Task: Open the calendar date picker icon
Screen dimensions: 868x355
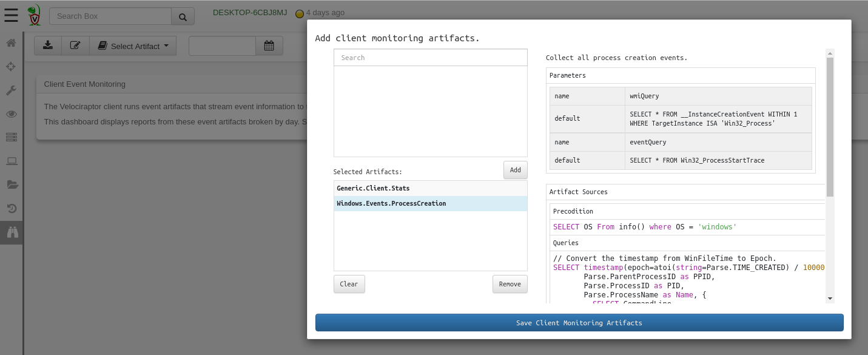Action: (269, 45)
